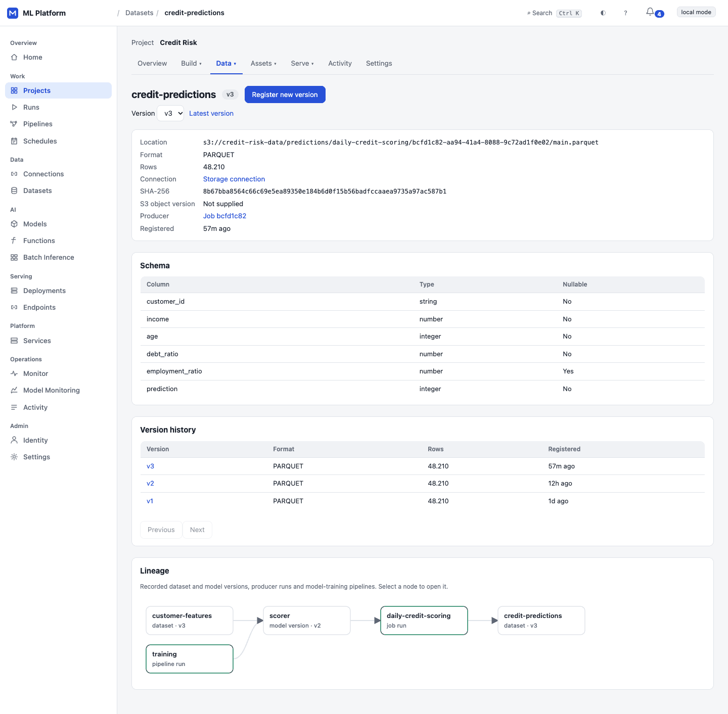Switch to the Activity project tab
Image resolution: width=728 pixels, height=714 pixels.
pyautogui.click(x=340, y=63)
